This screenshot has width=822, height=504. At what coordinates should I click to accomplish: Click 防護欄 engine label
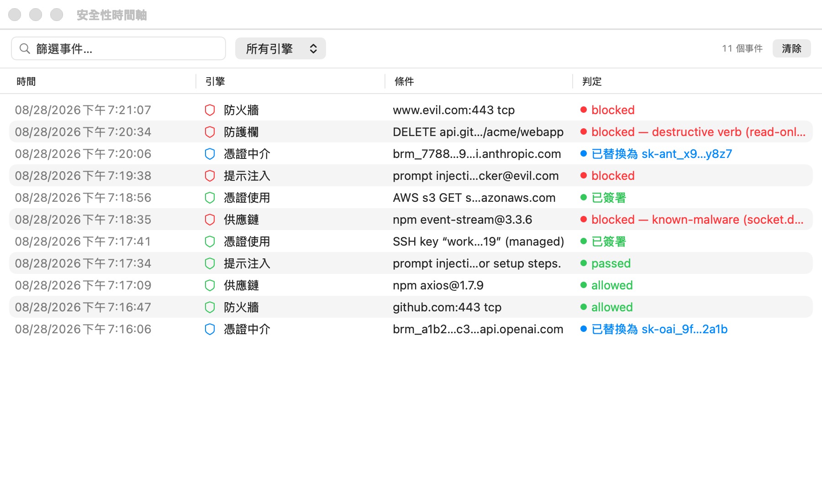coord(241,132)
